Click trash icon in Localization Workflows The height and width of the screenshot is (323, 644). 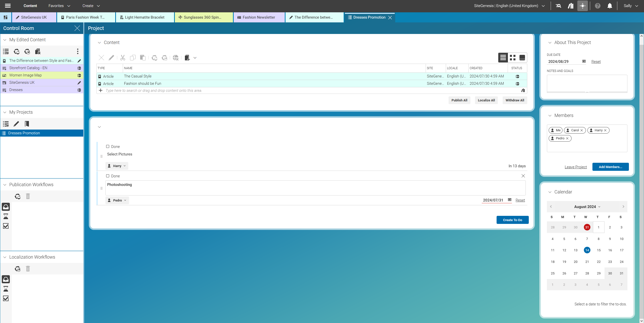click(28, 269)
